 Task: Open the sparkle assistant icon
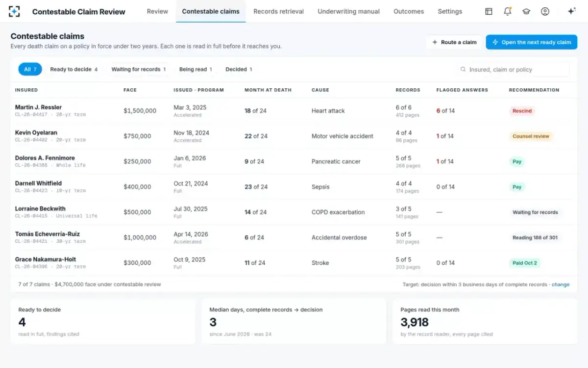pyautogui.click(x=571, y=11)
